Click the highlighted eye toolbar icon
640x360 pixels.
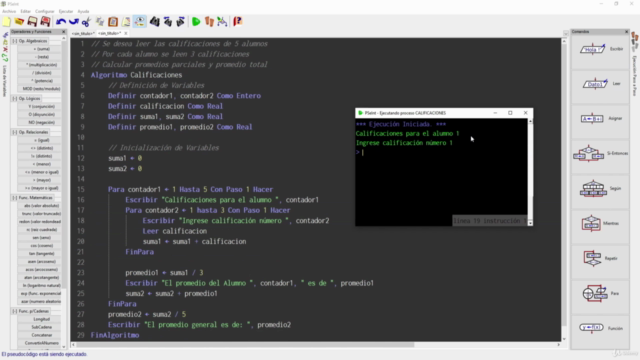[x=140, y=22]
